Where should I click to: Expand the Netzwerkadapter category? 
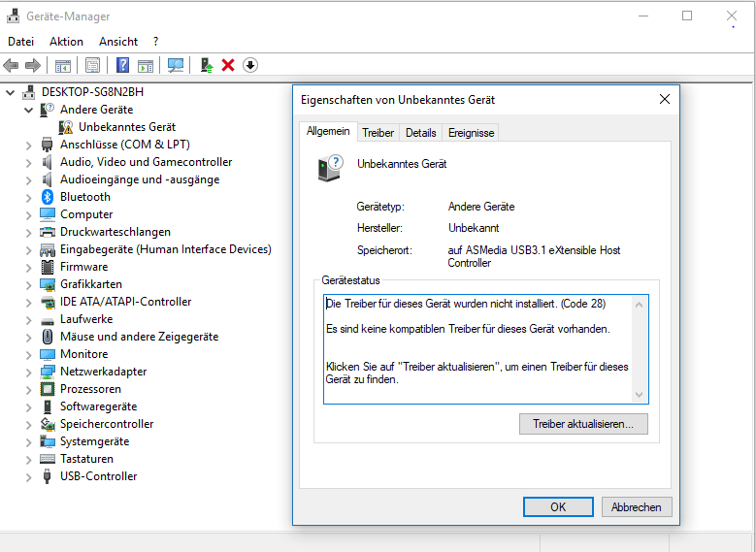(28, 372)
